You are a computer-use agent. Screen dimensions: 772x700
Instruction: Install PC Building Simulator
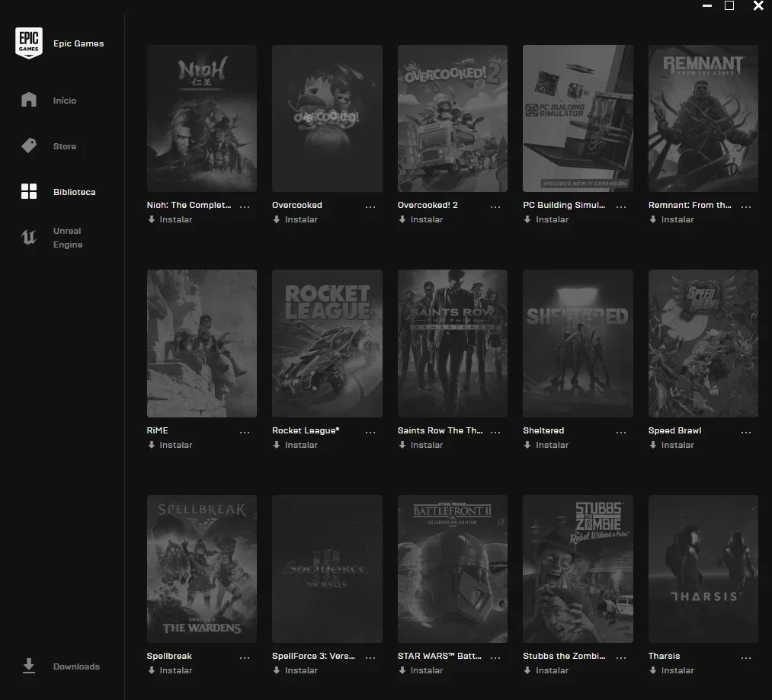point(546,219)
